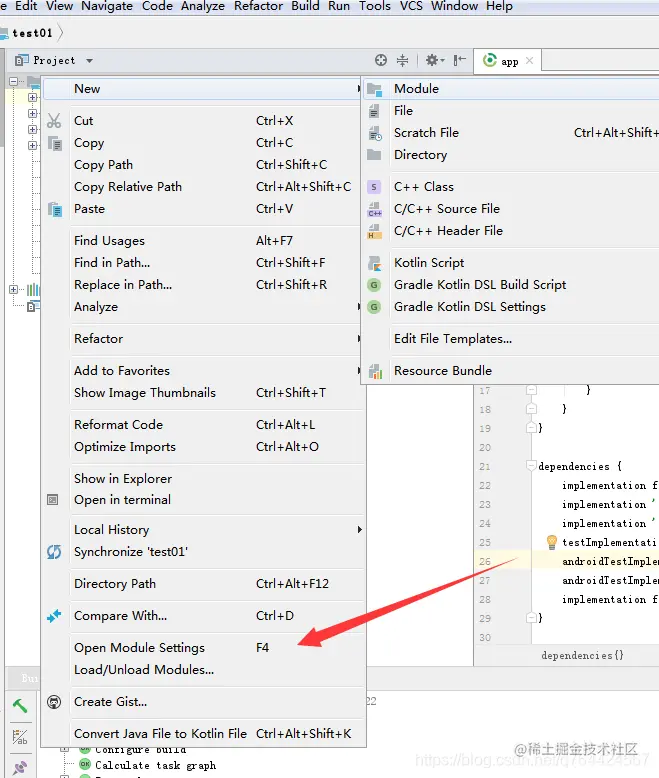Click the Gradle Kotlin DSL Build Script icon

coord(374,285)
